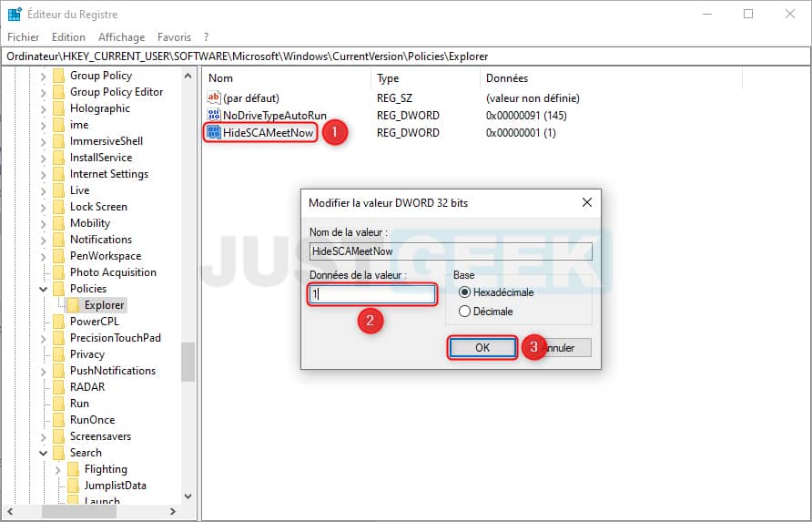Open the Affichage menu
This screenshot has width=812, height=522.
click(122, 37)
